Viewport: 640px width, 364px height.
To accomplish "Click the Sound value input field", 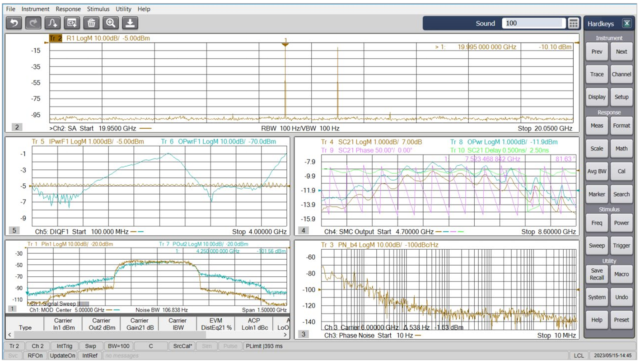I will 533,23.
